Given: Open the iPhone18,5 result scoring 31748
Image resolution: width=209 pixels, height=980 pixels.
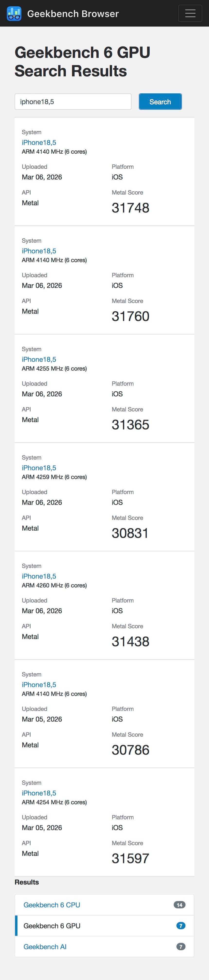Looking at the screenshot, I should click(x=39, y=142).
